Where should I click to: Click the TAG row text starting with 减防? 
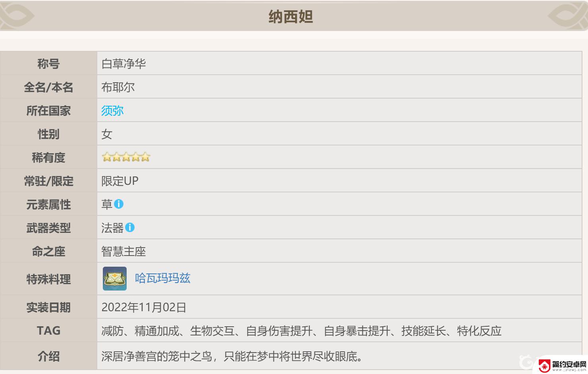[301, 331]
